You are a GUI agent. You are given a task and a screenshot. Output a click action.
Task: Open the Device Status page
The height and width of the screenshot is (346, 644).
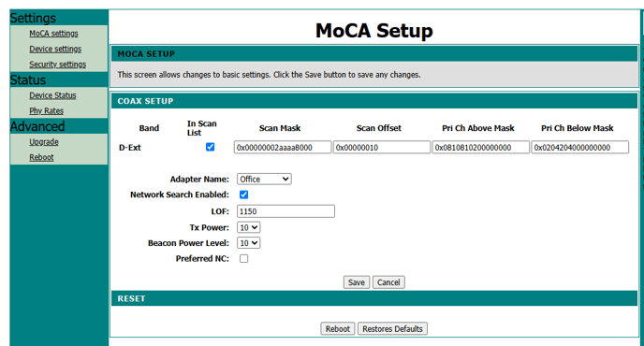point(52,95)
